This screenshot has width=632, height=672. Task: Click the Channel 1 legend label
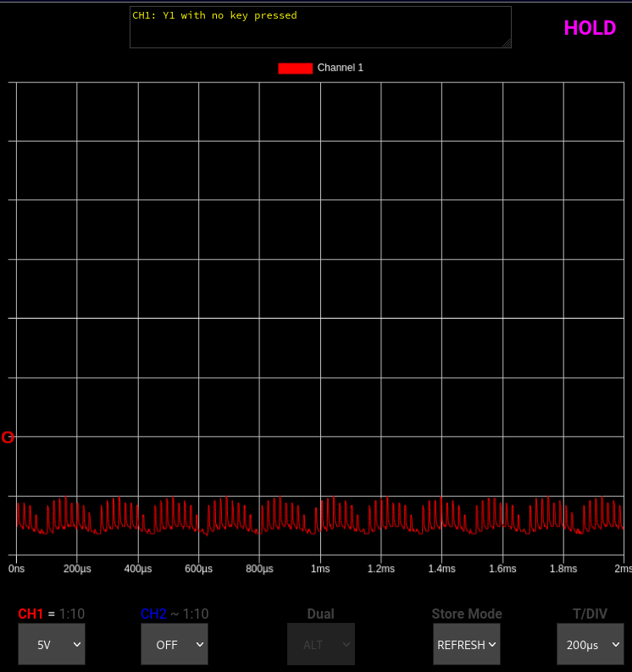click(341, 68)
